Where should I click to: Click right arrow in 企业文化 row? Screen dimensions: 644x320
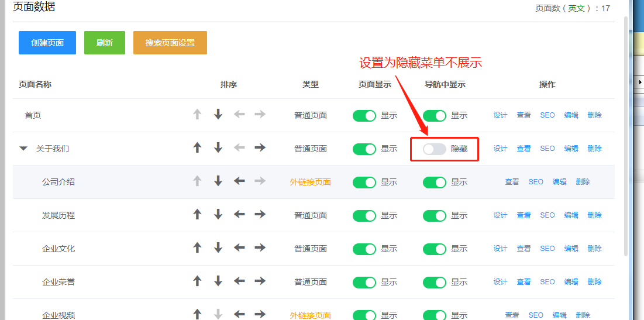(x=260, y=248)
